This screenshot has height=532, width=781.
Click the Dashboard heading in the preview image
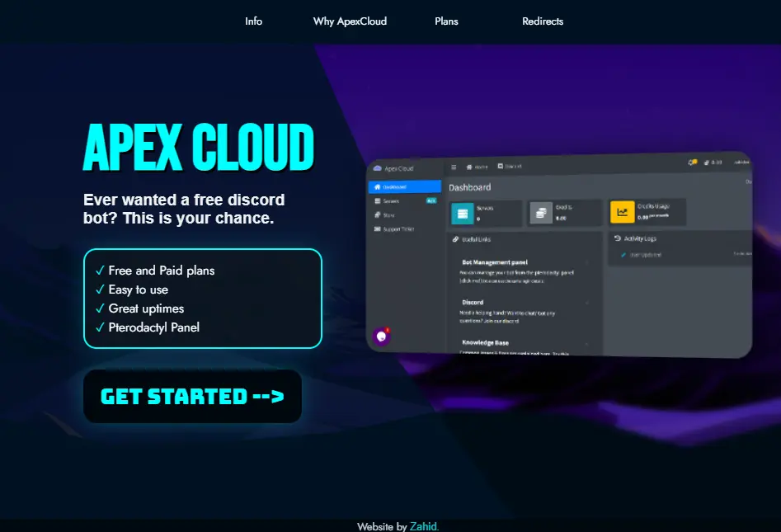pyautogui.click(x=470, y=187)
